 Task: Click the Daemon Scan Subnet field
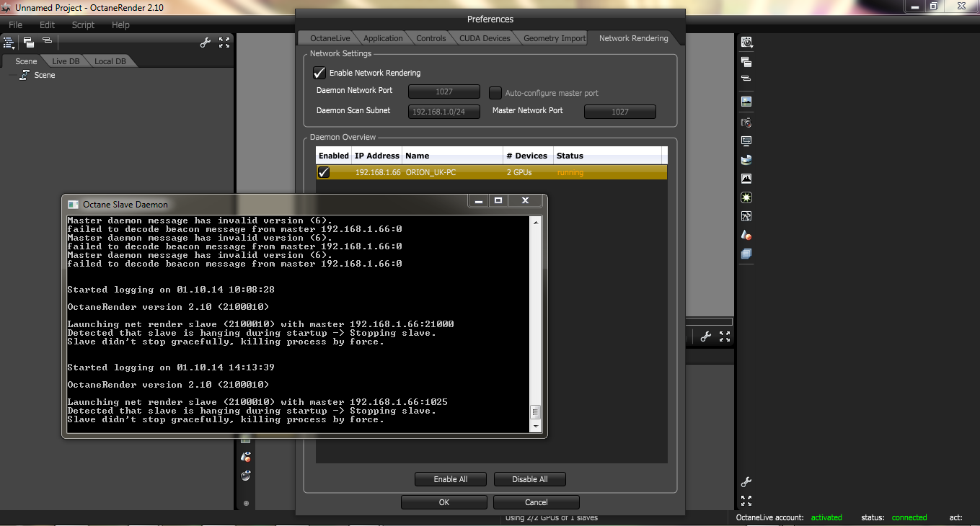[444, 112]
